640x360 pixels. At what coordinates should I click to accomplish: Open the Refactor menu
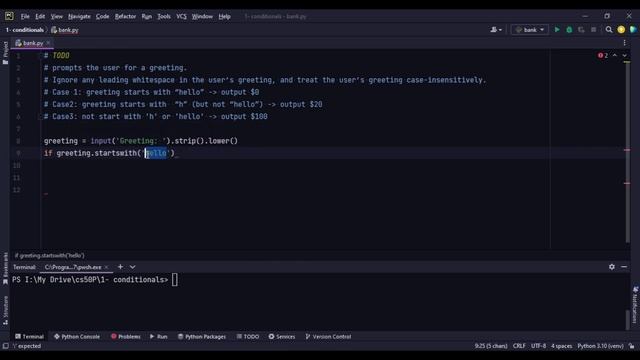pyautogui.click(x=125, y=16)
